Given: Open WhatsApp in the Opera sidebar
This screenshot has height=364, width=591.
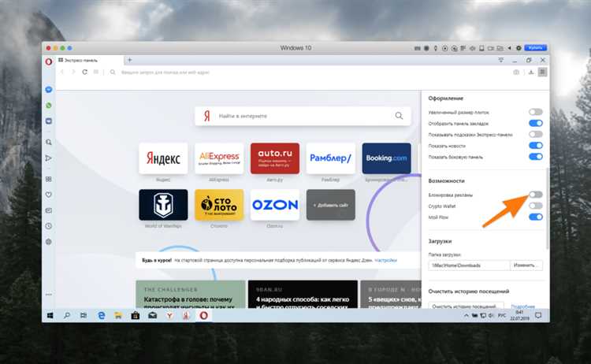Looking at the screenshot, I should point(49,106).
